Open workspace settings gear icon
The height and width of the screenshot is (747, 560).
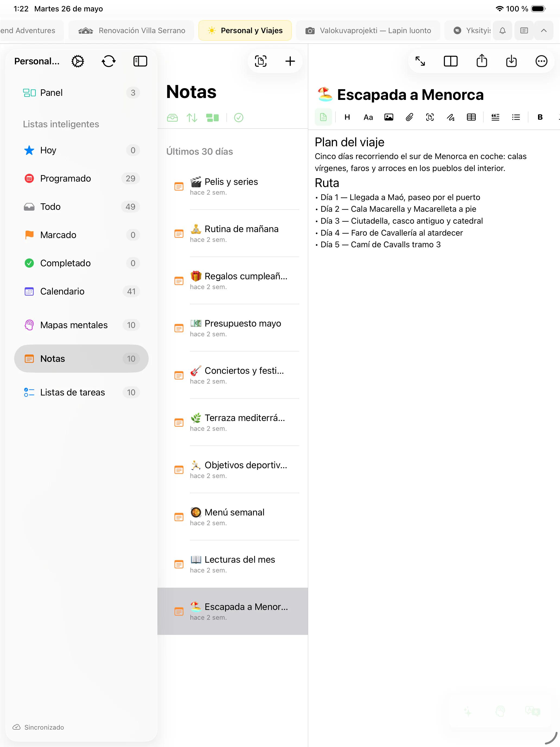tap(78, 61)
